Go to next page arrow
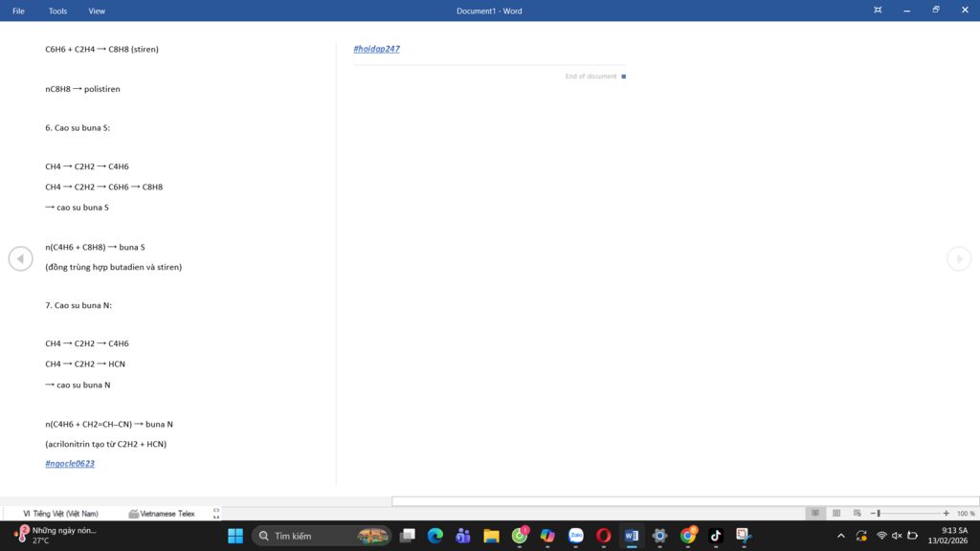 point(959,258)
